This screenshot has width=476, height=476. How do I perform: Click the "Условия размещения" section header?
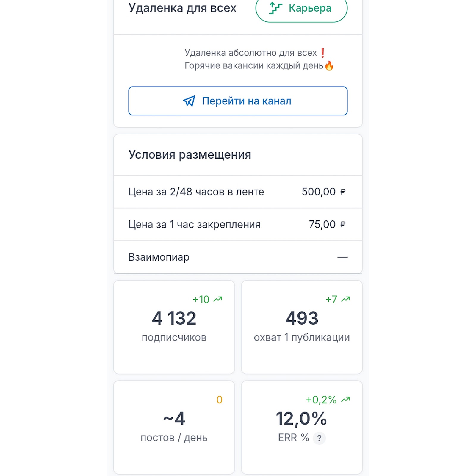190,155
